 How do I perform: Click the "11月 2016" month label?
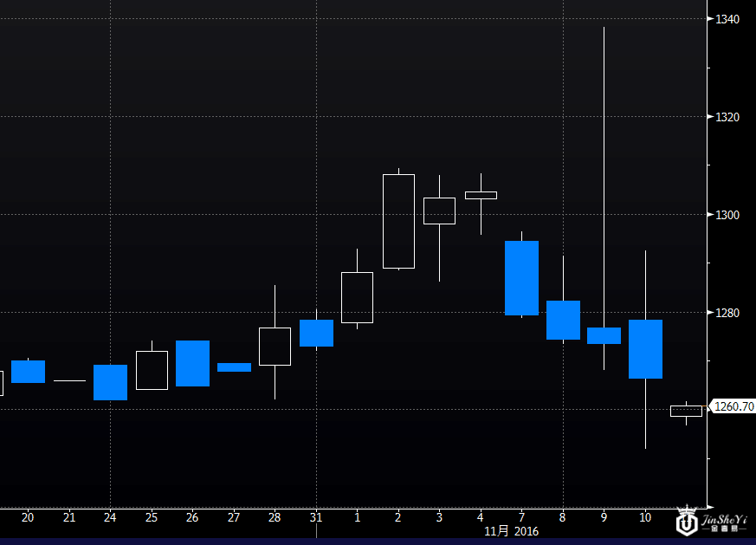[511, 531]
